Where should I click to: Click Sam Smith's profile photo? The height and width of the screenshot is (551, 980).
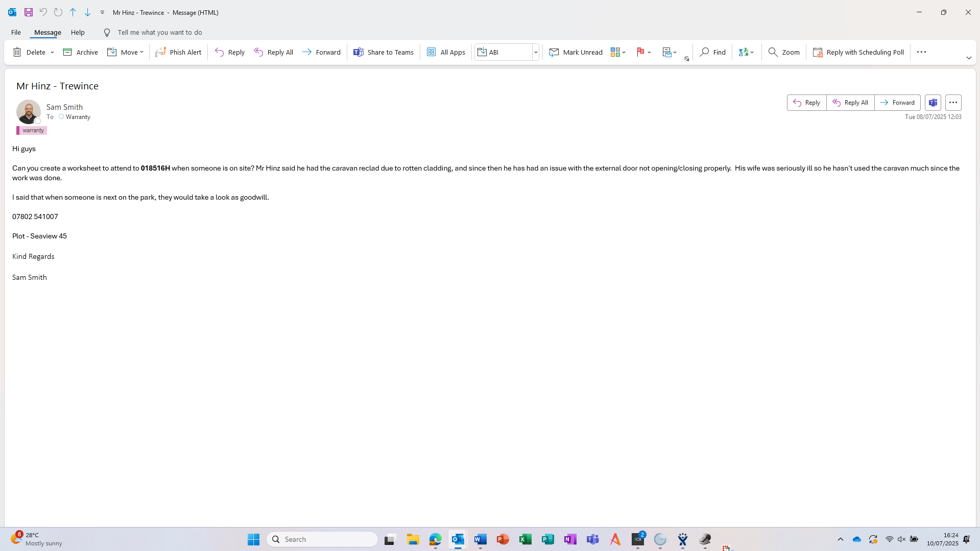click(x=29, y=111)
